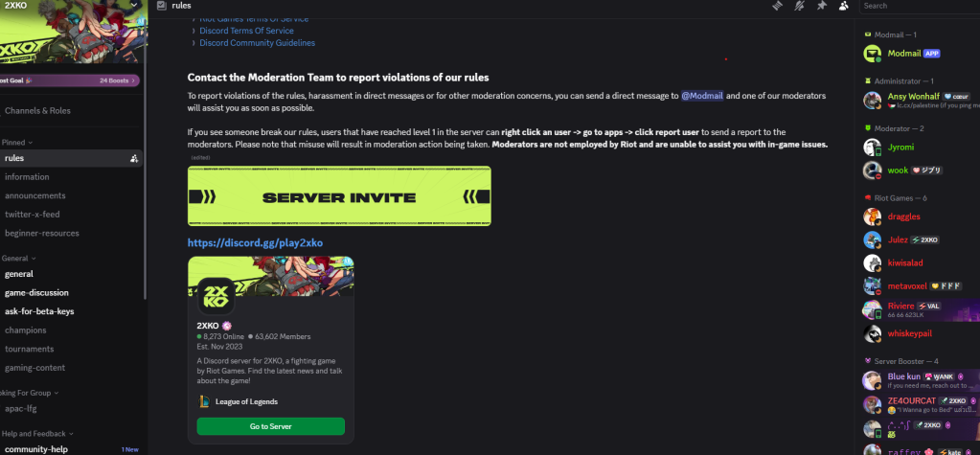
Task: Click the rules channel checkbox icon in header
Action: click(161, 6)
